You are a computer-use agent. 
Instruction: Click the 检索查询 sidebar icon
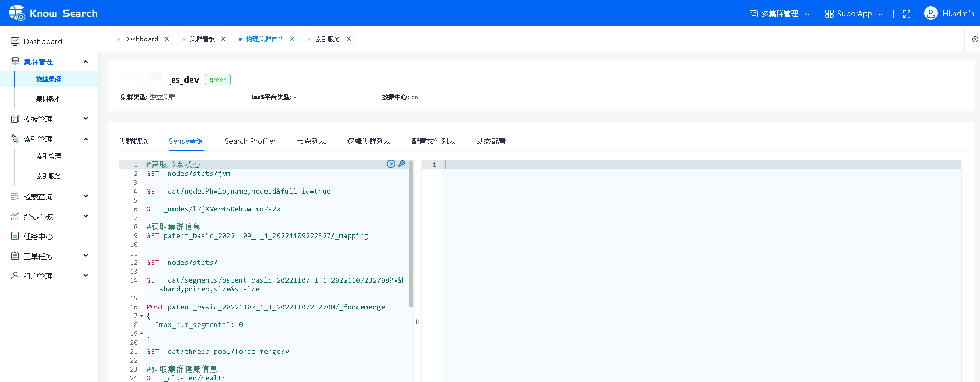point(15,196)
